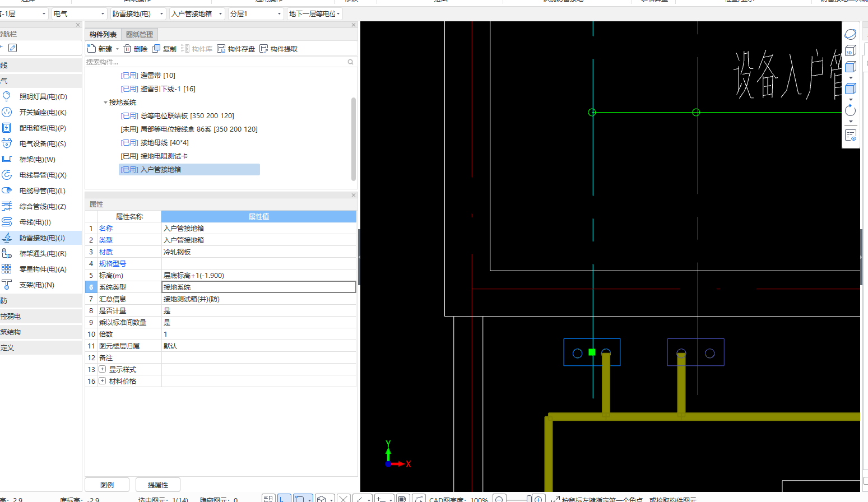
Task: Click the 删除 button
Action: (136, 49)
